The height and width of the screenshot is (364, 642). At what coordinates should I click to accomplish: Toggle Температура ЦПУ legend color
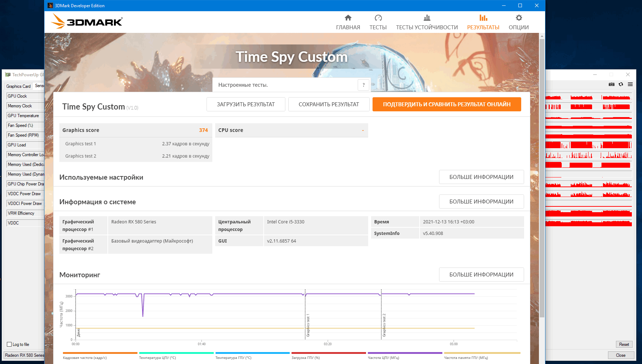(x=177, y=353)
